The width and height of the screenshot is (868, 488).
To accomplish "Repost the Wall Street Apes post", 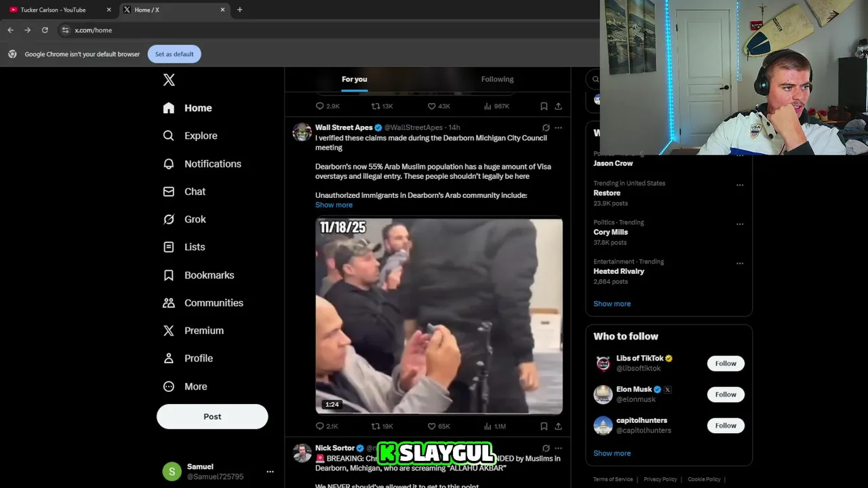I will pos(382,426).
